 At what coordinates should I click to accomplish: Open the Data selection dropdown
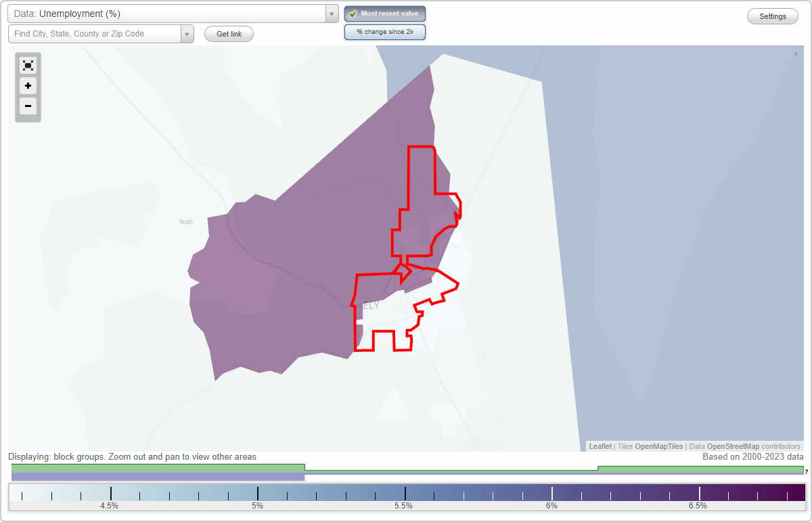coord(169,13)
